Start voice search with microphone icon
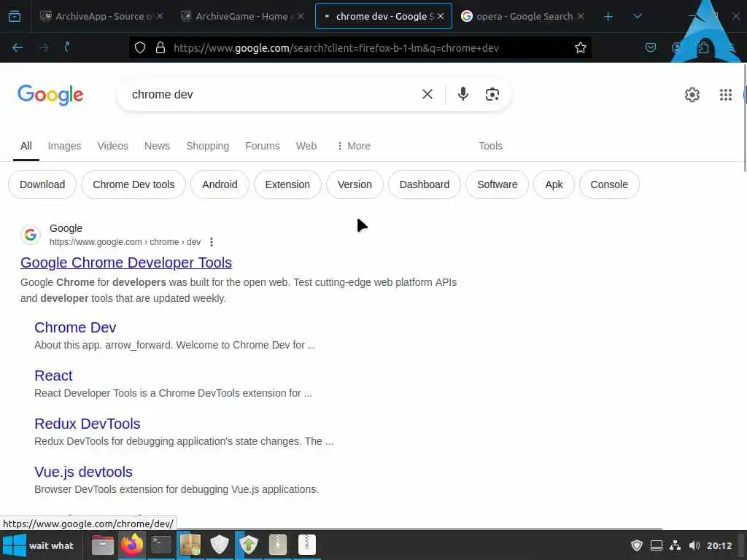The width and height of the screenshot is (747, 560). tap(463, 94)
